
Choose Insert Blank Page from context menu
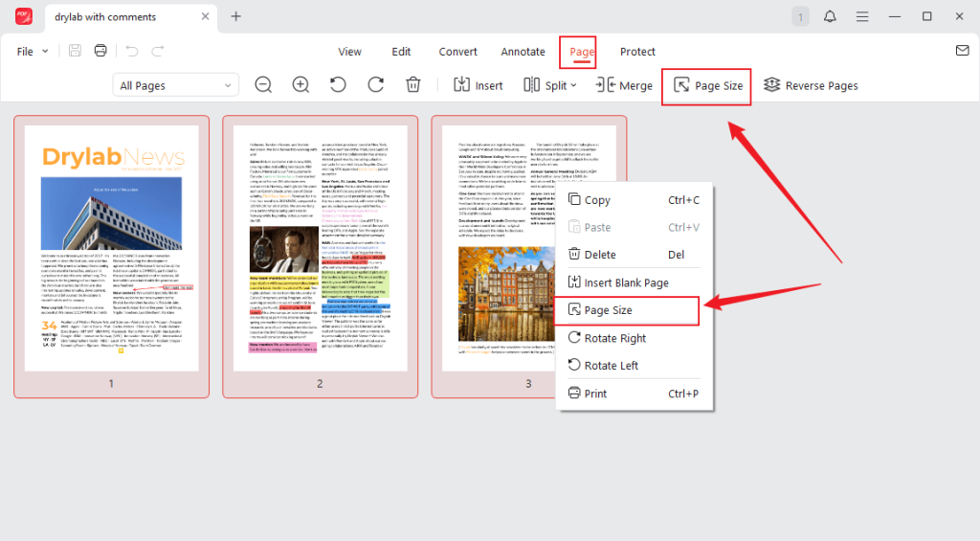tap(635, 282)
